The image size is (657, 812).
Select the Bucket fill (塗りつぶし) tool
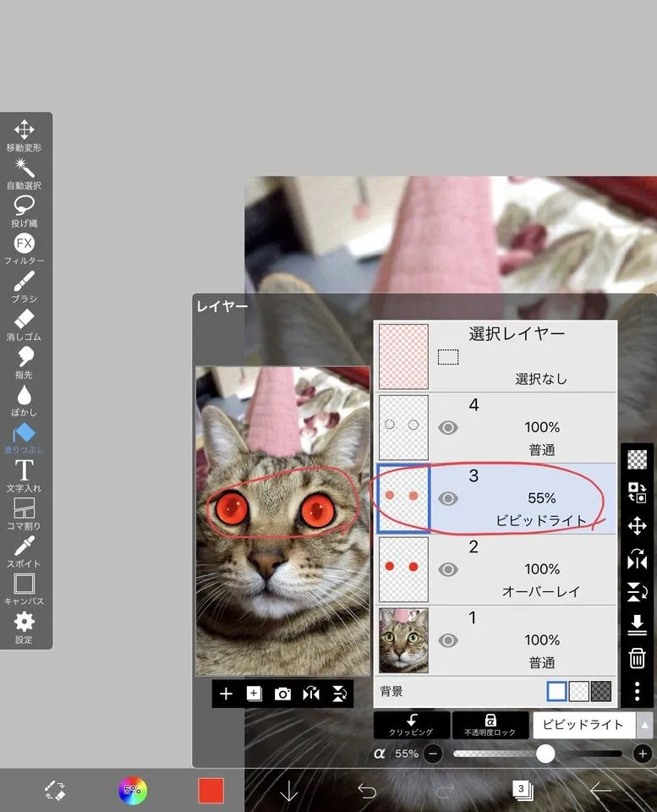24,438
